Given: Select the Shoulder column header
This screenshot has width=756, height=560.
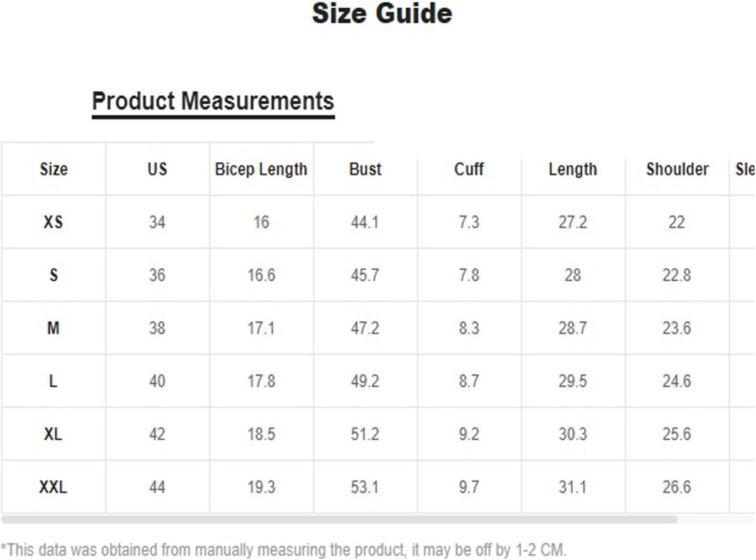Looking at the screenshot, I should 677,169.
